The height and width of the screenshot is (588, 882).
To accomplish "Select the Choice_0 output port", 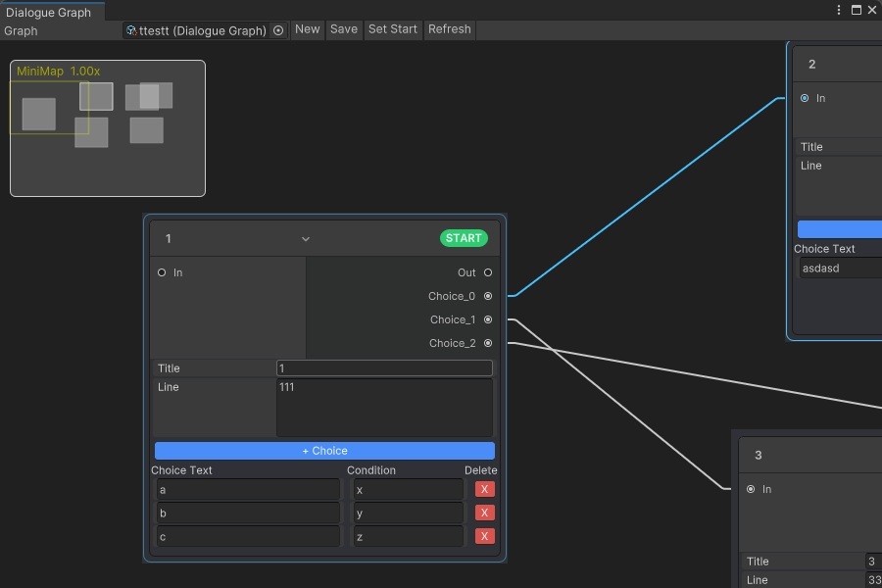I will pos(488,296).
